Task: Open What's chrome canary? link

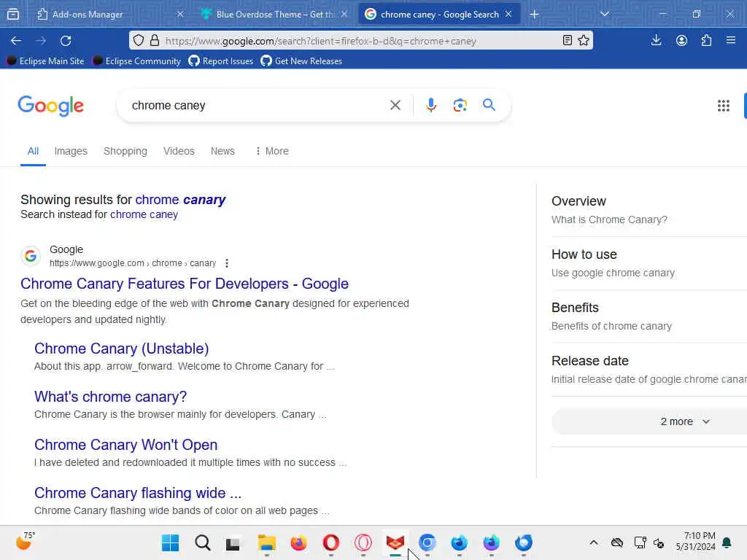Action: click(x=111, y=397)
